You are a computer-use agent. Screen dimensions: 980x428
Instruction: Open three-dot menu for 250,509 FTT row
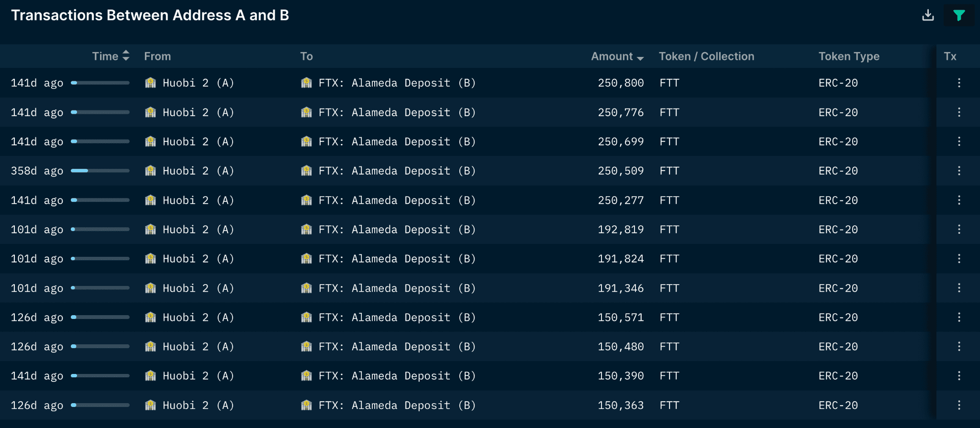pyautogui.click(x=959, y=171)
